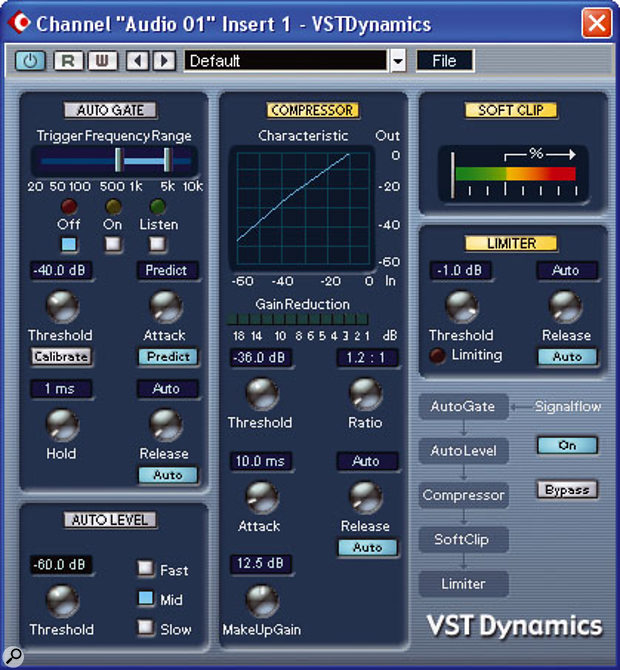Select AutoLevel in the signal flow
The height and width of the screenshot is (670, 620).
coord(463,451)
